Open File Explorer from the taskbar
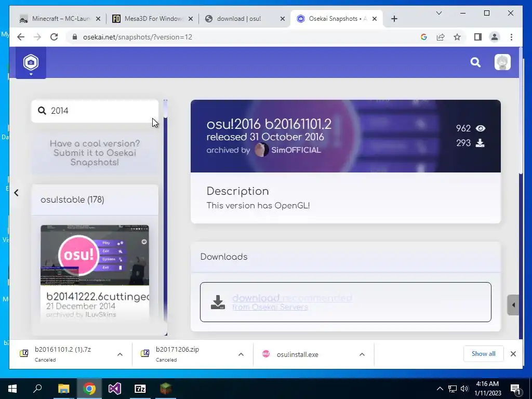Viewport: 532px width, 399px height. [x=63, y=389]
